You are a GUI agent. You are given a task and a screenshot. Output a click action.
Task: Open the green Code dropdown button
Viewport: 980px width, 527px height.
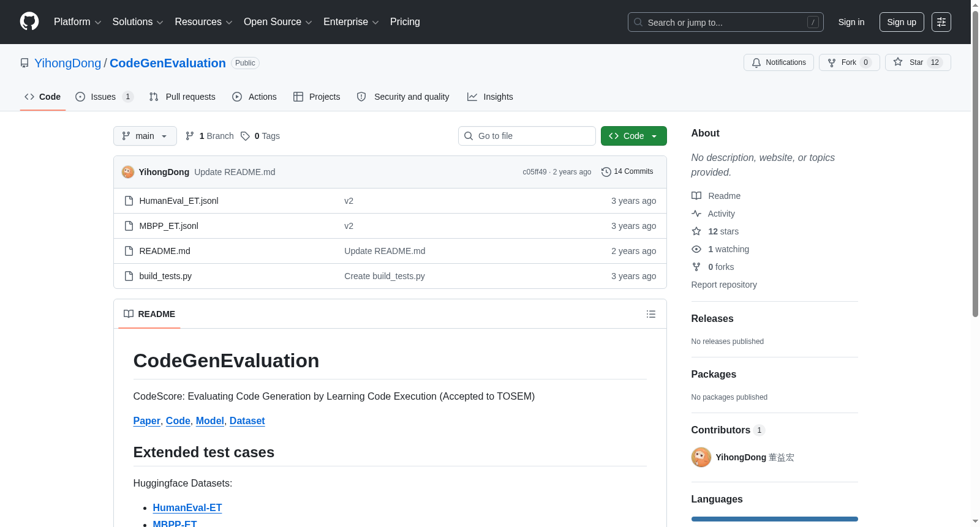click(634, 136)
